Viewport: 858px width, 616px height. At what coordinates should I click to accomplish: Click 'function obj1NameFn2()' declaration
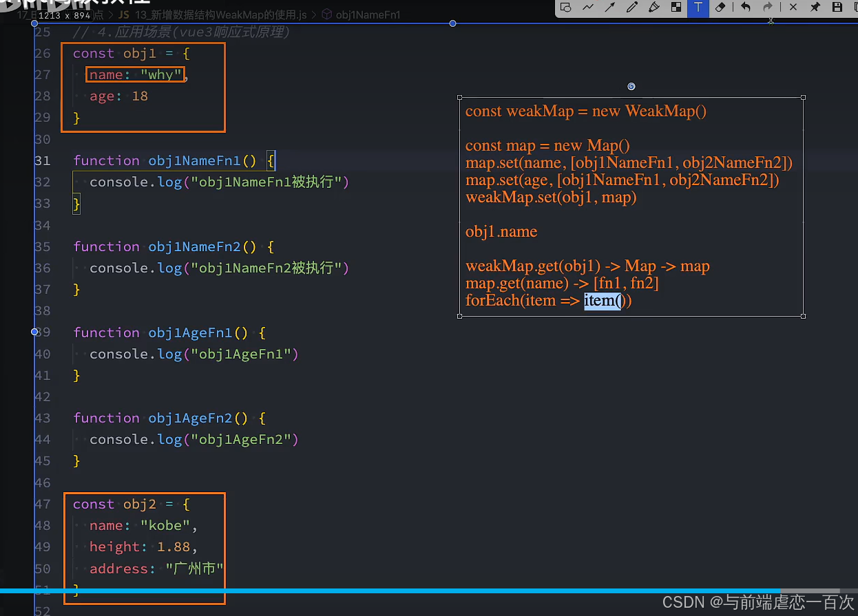coord(174,246)
